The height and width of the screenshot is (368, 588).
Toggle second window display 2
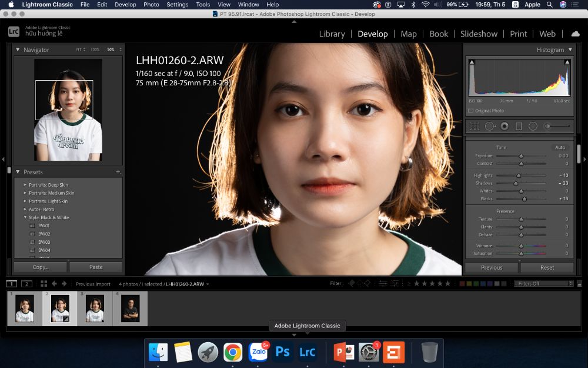pyautogui.click(x=26, y=284)
